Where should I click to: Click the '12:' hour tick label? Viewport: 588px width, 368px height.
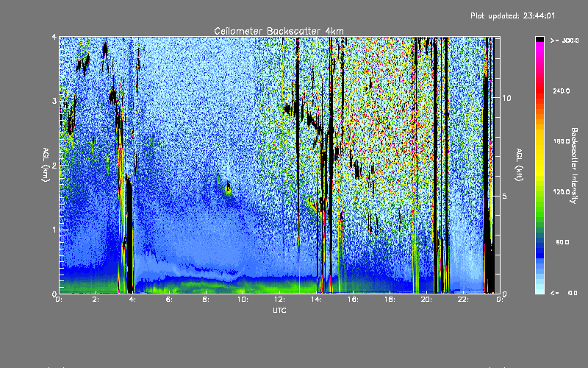click(279, 300)
